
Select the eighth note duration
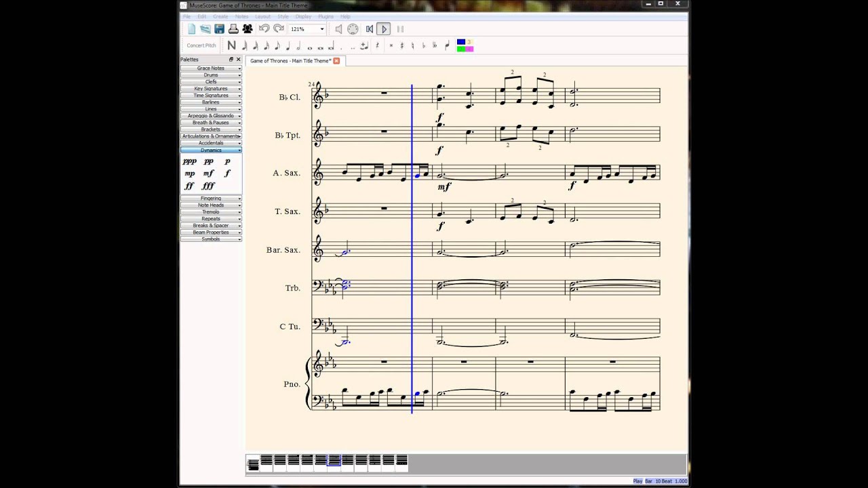pos(277,46)
